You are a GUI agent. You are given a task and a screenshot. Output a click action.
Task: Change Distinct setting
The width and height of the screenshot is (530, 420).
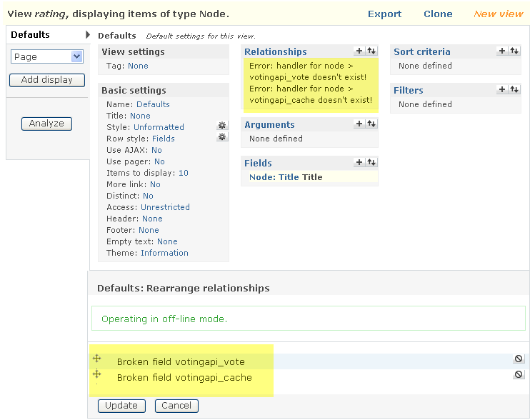pyautogui.click(x=148, y=196)
